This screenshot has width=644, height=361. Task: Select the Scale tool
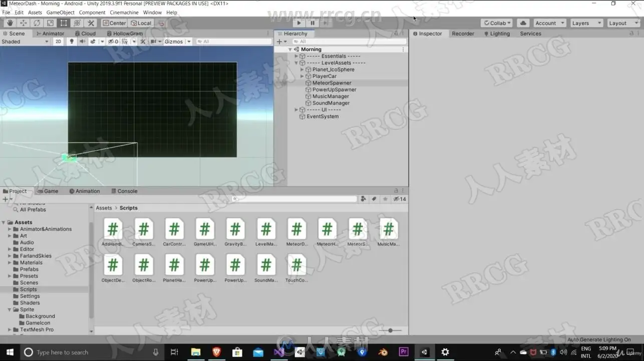[50, 23]
